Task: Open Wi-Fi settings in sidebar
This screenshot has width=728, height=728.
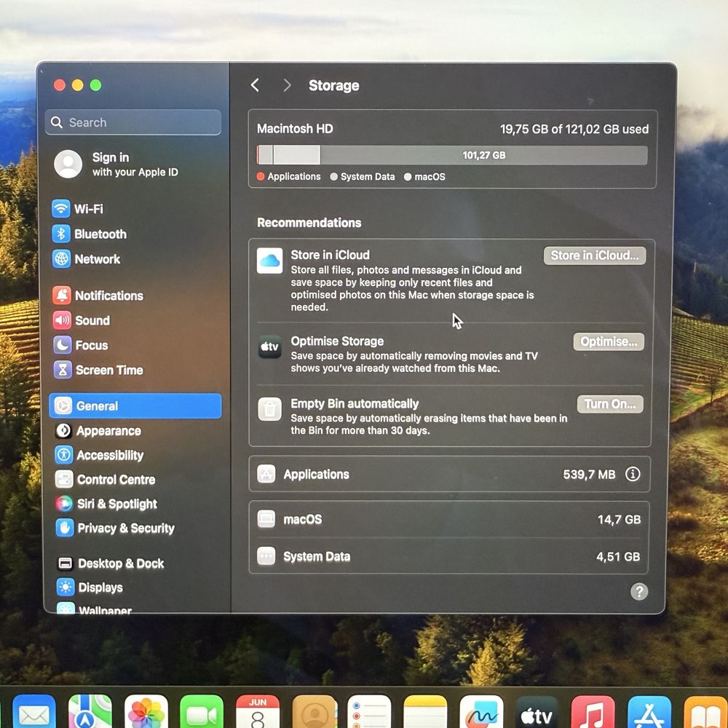Action: (78, 209)
